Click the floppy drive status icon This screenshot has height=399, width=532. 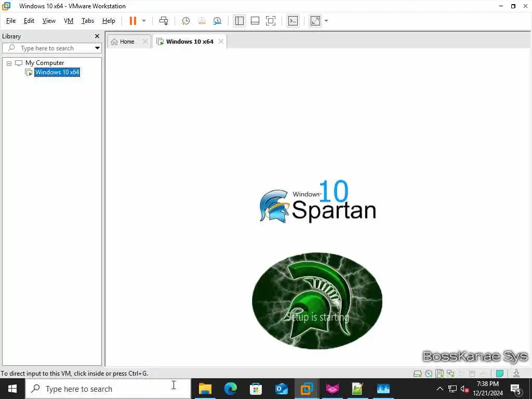tap(440, 374)
